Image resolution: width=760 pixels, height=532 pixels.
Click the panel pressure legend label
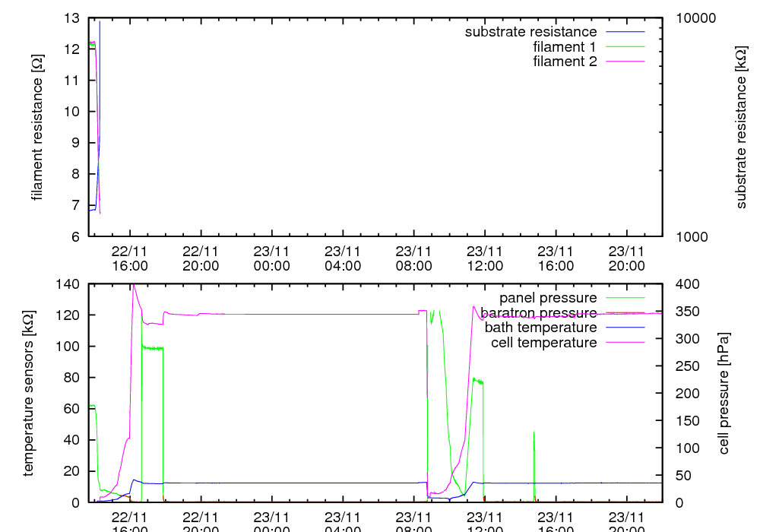pyautogui.click(x=547, y=298)
